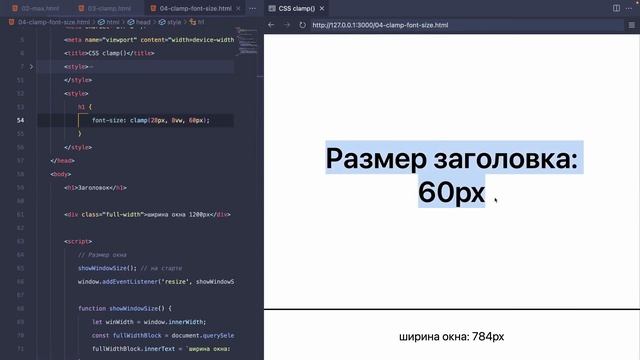Click the code minimap
The height and width of the screenshot is (360, 640).
coord(247,41)
